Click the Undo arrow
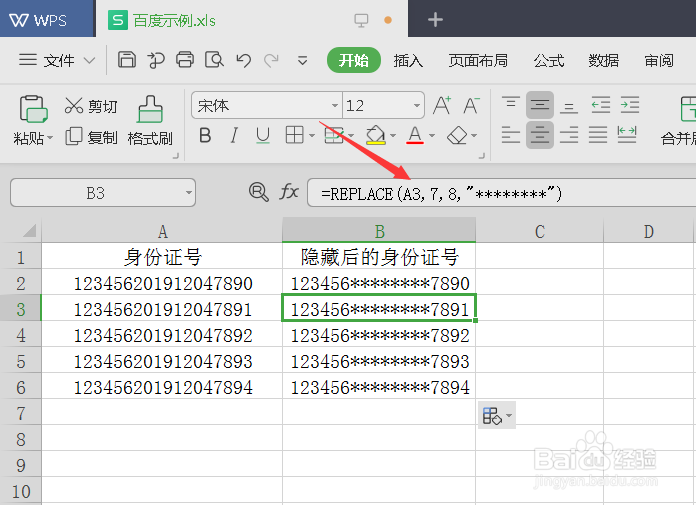Viewport: 696px width, 505px height. tap(243, 60)
